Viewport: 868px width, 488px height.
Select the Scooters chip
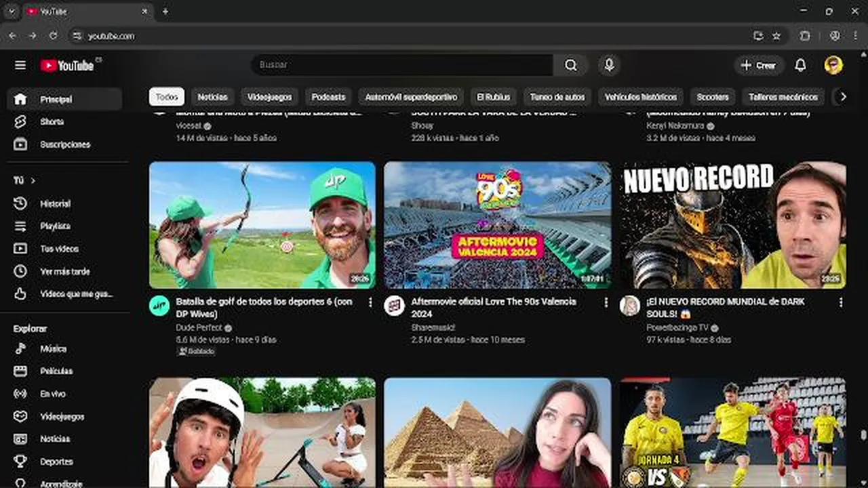click(713, 97)
